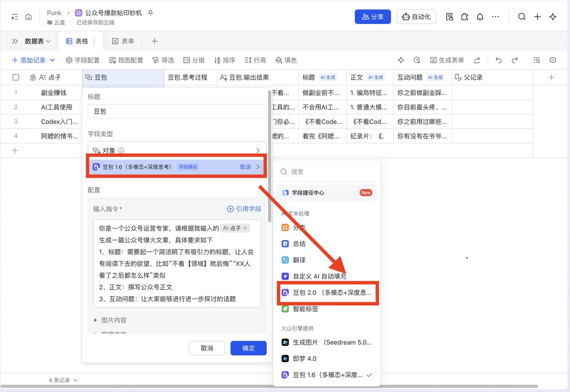Image resolution: width=570 pixels, height=392 pixels.
Task: Click the redo arrow in toolbar
Action: click(x=515, y=60)
